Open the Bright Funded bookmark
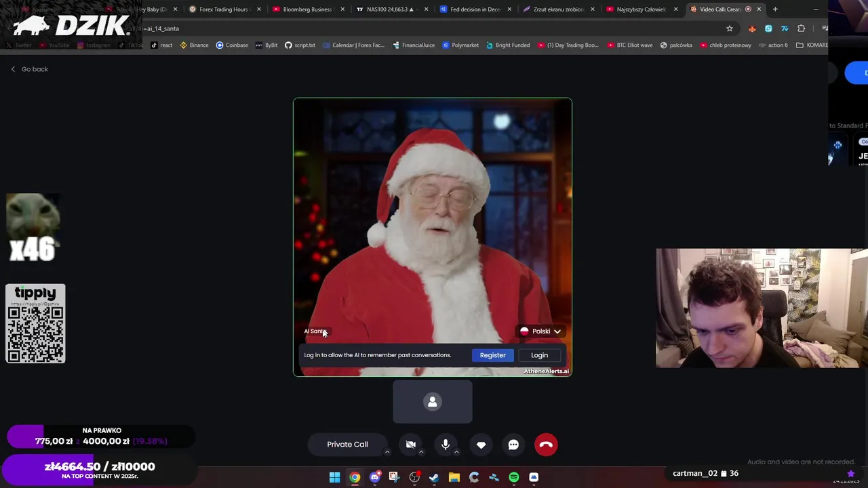This screenshot has width=868, height=488. pos(508,45)
